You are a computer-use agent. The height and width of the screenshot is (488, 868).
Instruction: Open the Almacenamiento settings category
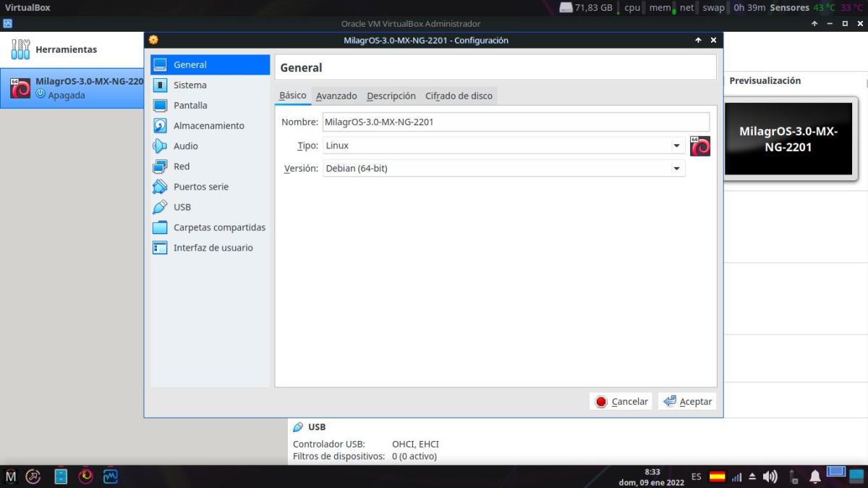pyautogui.click(x=208, y=125)
